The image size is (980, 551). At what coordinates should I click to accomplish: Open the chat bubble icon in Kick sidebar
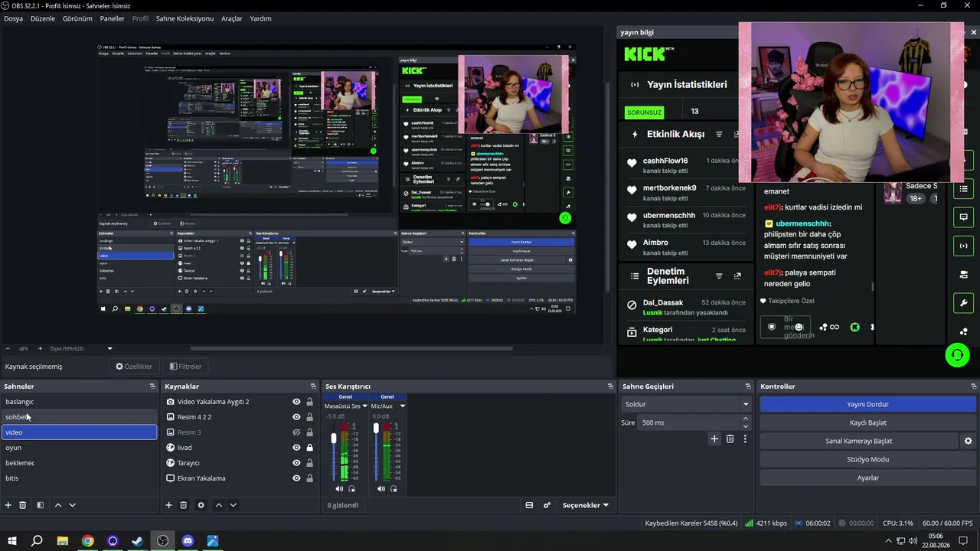(964, 217)
